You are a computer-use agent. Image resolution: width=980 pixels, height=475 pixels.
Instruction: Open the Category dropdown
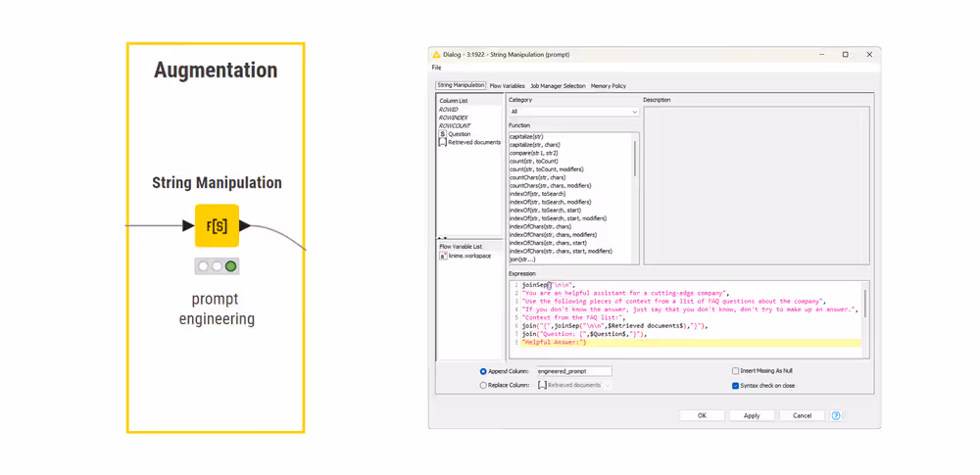(573, 112)
